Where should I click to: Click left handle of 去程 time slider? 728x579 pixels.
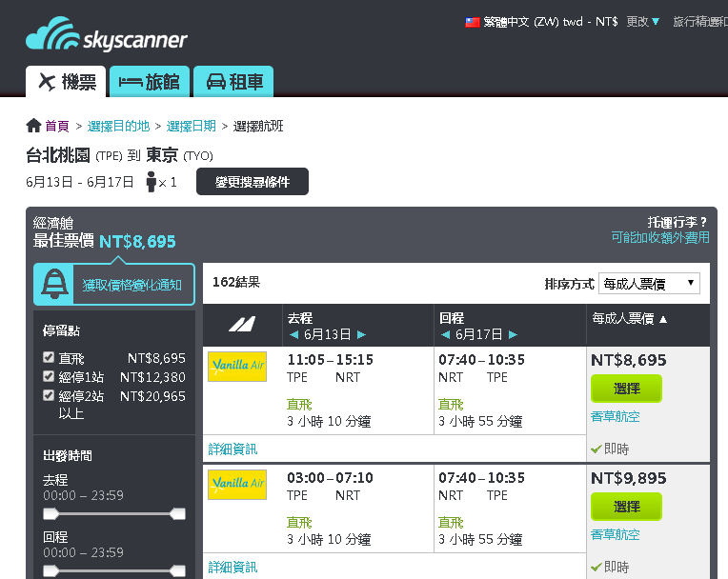pyautogui.click(x=51, y=514)
